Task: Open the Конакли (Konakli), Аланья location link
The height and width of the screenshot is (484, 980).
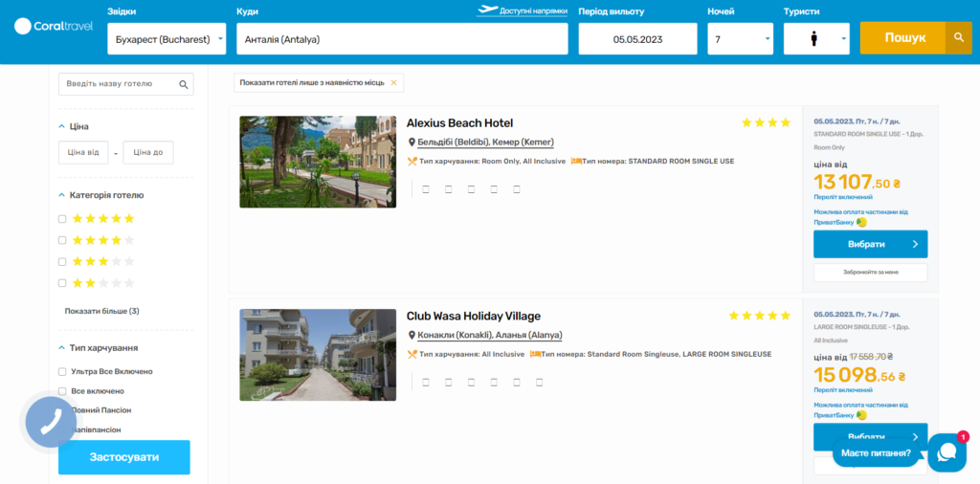Action: 490,336
